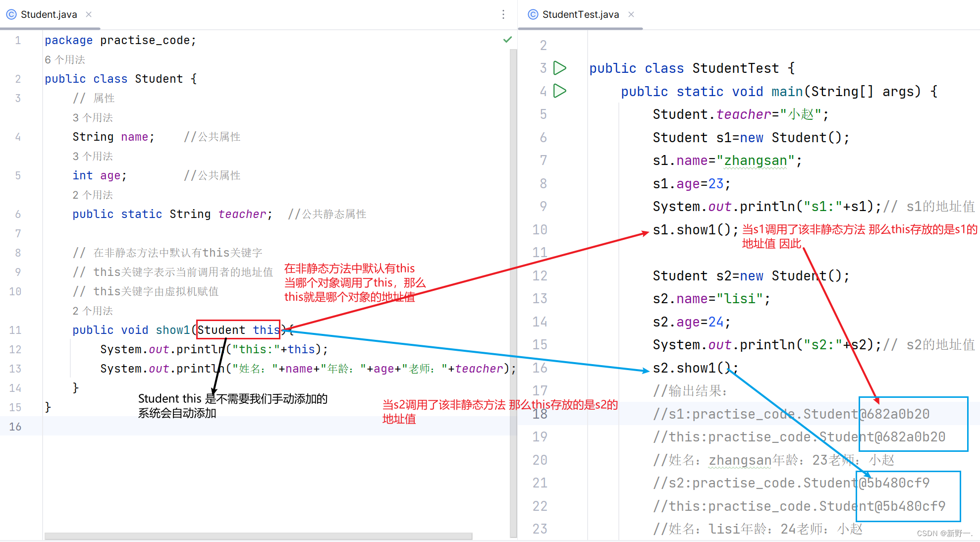The height and width of the screenshot is (542, 980).
Task: Open the editor options three-dot menu
Action: (x=503, y=15)
